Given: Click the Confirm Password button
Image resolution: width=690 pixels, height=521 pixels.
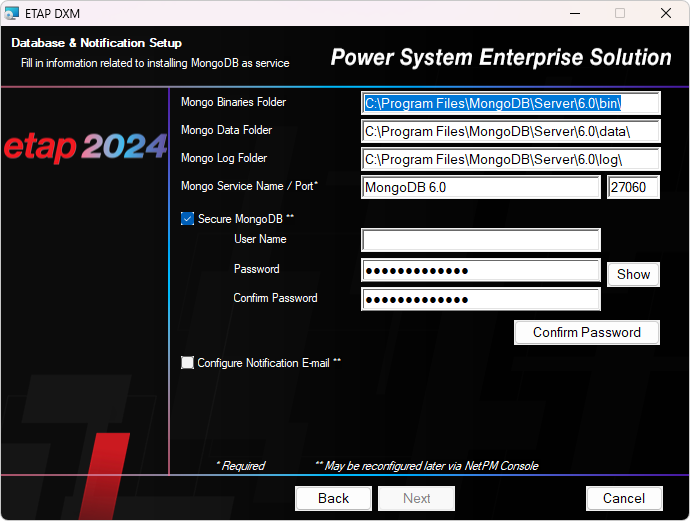Looking at the screenshot, I should (x=587, y=332).
